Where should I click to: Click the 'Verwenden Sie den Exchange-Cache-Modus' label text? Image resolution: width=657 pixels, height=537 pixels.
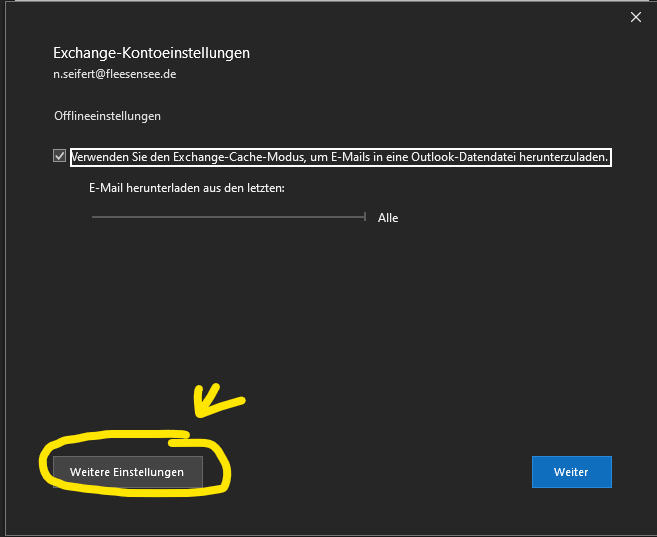(x=341, y=157)
